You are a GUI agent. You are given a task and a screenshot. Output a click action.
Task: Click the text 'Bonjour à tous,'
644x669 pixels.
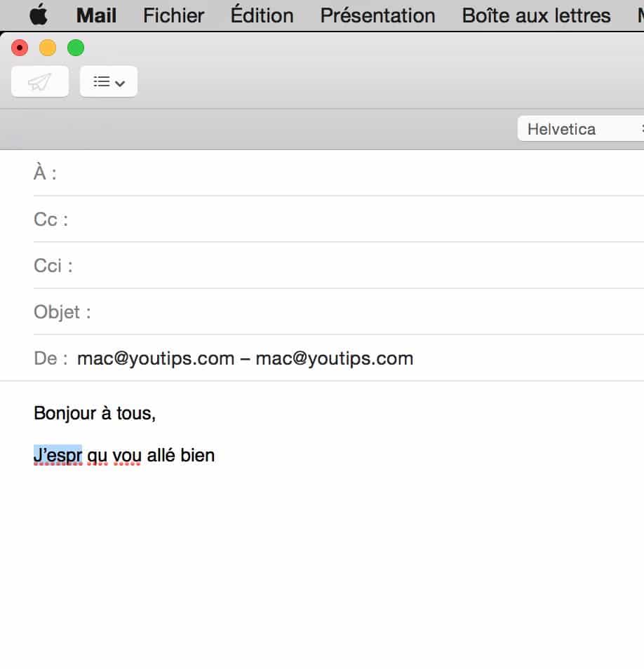point(95,414)
